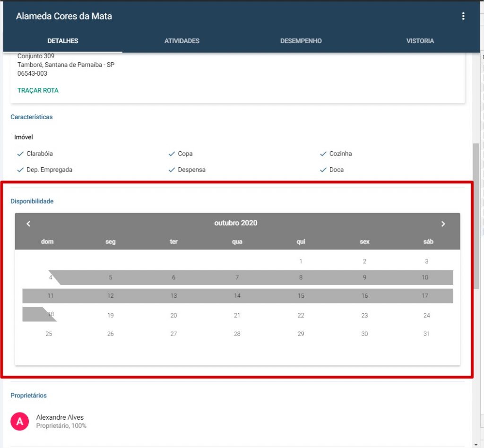
Task: Click the Copa checkmark icon
Action: coord(172,154)
